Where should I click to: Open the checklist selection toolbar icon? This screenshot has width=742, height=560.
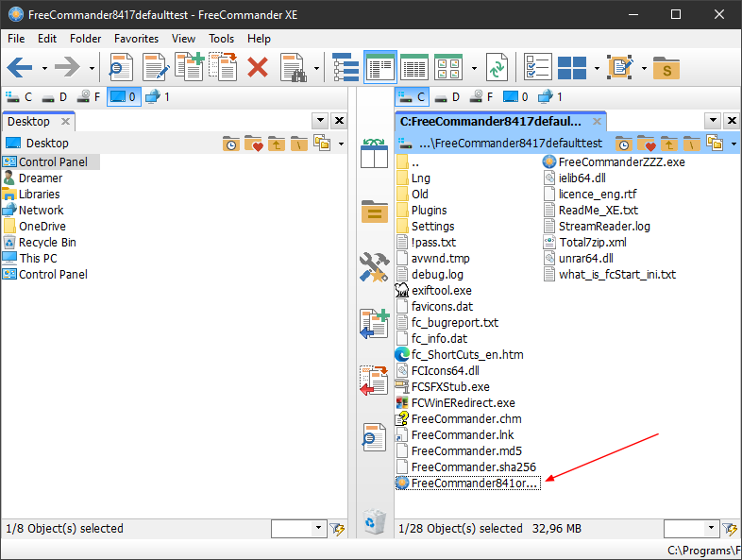(x=538, y=68)
